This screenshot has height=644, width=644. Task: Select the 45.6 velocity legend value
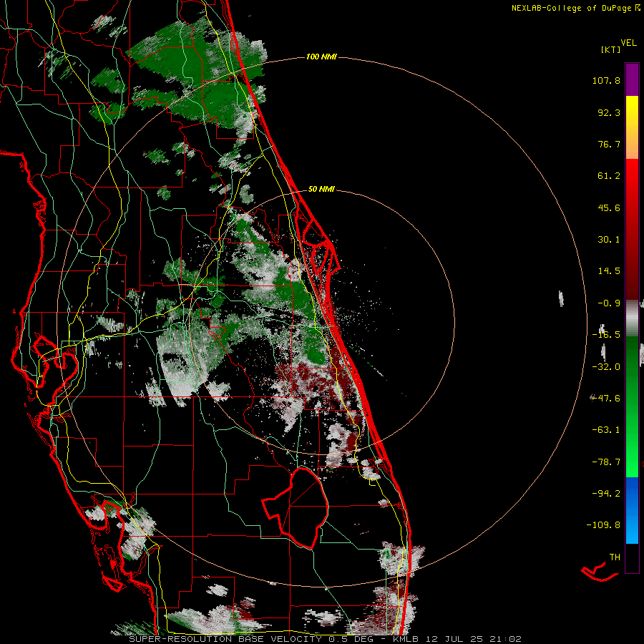click(609, 208)
